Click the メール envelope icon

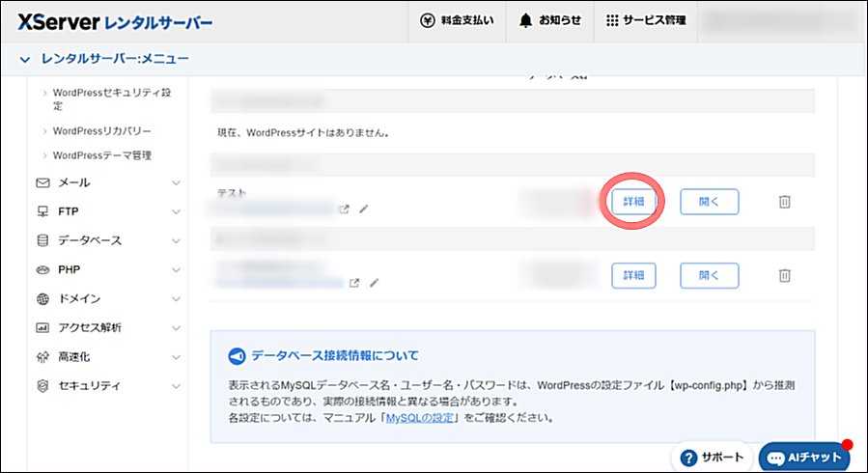click(42, 182)
